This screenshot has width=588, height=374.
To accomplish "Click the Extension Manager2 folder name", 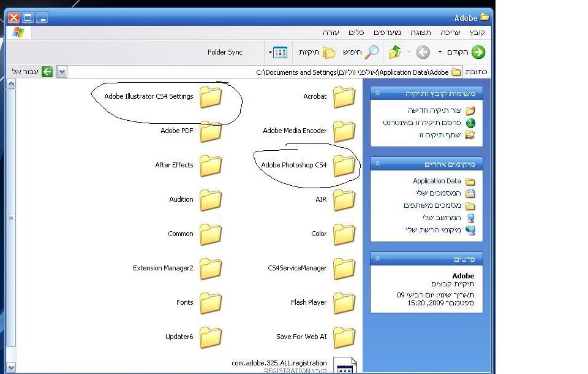I will click(x=163, y=268).
